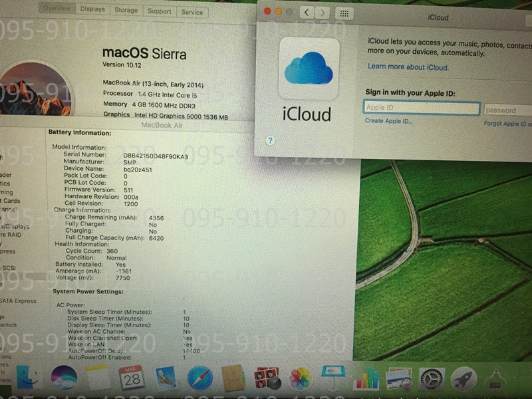Image resolution: width=532 pixels, height=399 pixels.
Task: Open Preview from the Dock
Action: click(398, 378)
